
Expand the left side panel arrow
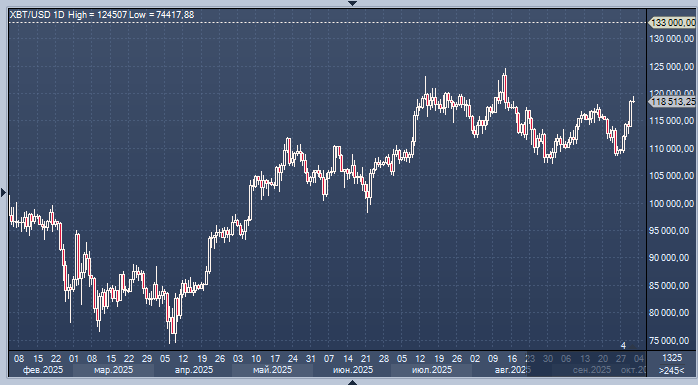tap(4, 192)
